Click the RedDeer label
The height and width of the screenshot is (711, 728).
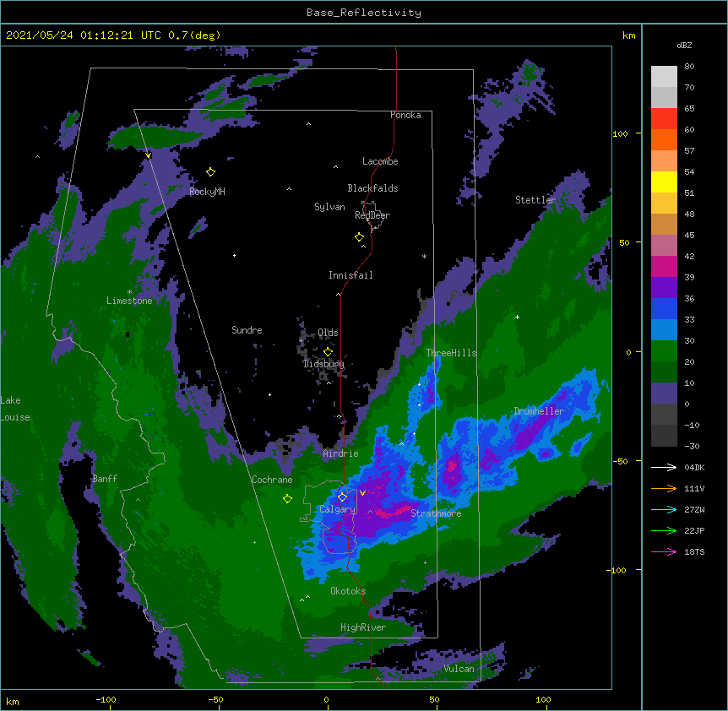(x=372, y=215)
